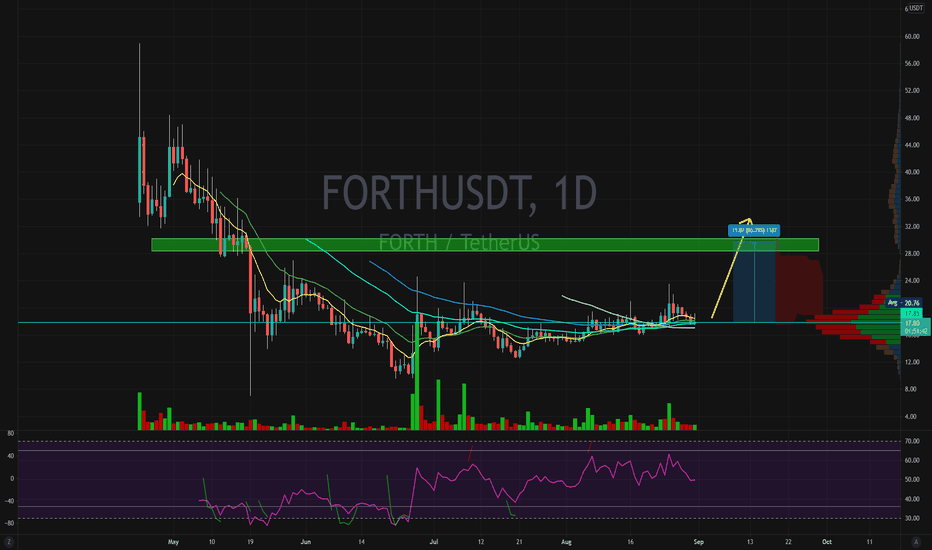Click the Jul label on time axis
This screenshot has width=932, height=550.
[434, 542]
